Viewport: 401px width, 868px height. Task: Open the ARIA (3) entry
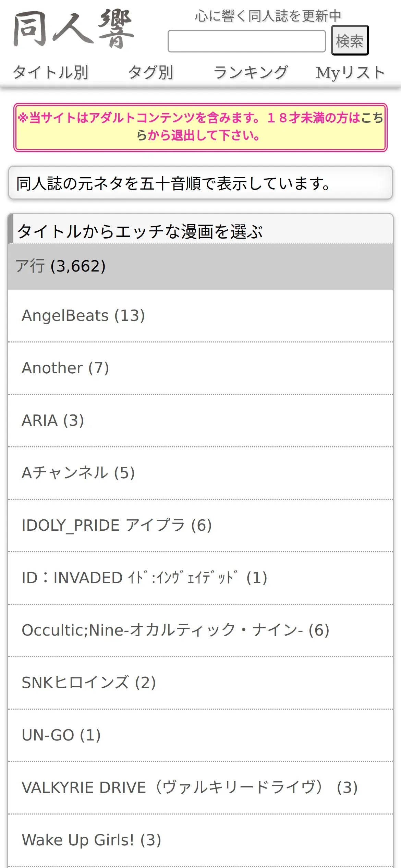tap(53, 420)
